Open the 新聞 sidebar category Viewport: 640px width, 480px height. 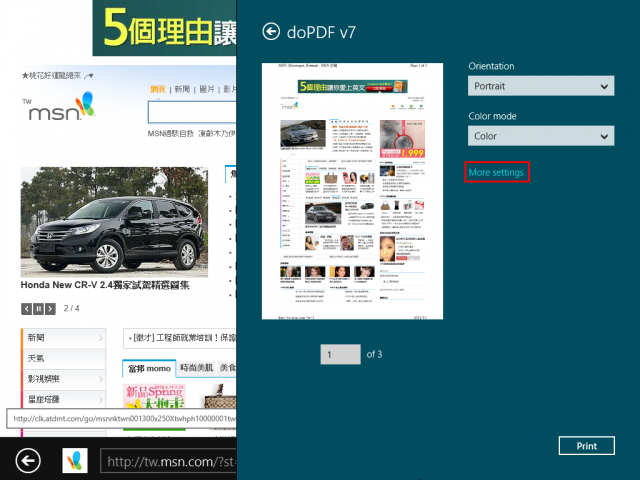point(64,338)
